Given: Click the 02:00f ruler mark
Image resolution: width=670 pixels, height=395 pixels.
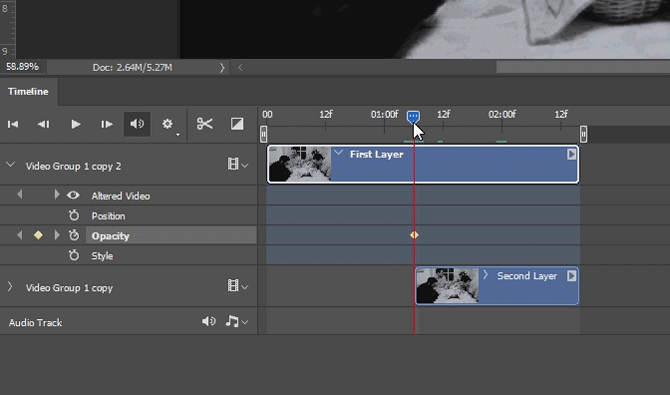Looking at the screenshot, I should coord(502,115).
